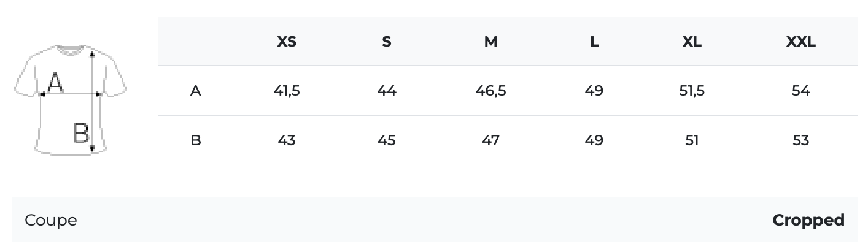Click the Coupe label
This screenshot has width=868, height=244.
pos(51,220)
